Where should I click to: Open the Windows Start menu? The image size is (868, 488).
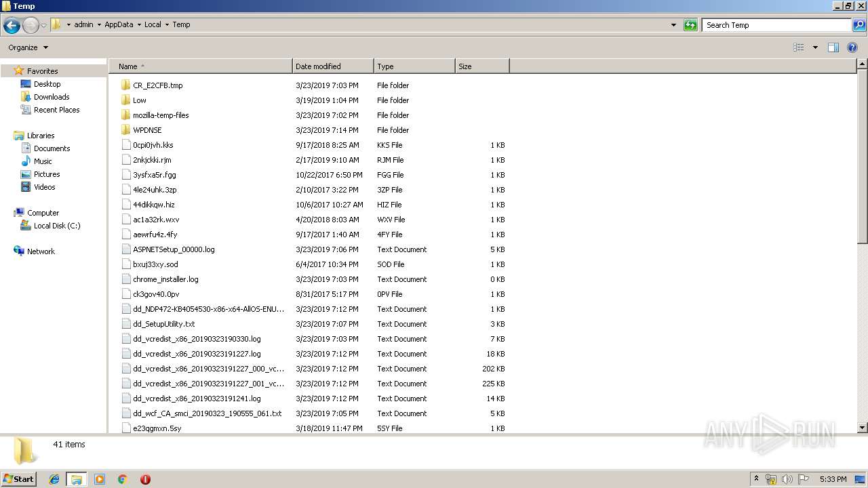click(18, 479)
